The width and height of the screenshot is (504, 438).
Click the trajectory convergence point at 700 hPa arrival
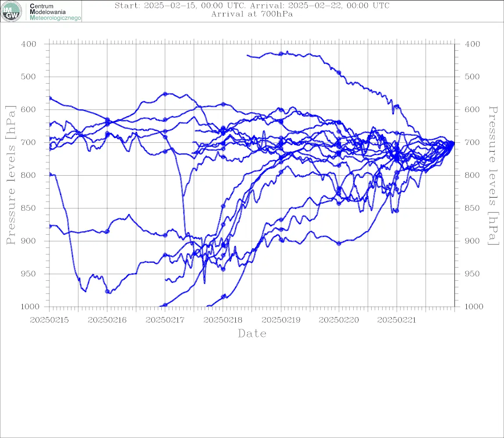[454, 142]
